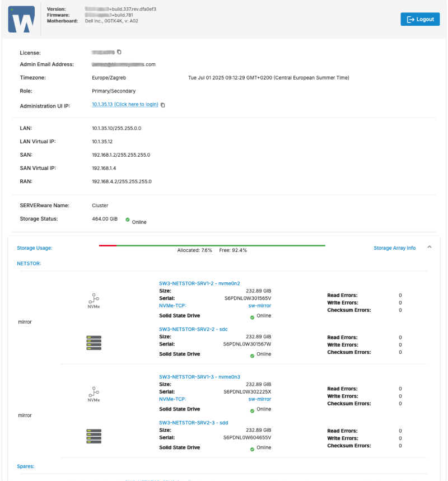Open the 10.1.35.13 login link
The height and width of the screenshot is (481, 448).
click(x=125, y=105)
